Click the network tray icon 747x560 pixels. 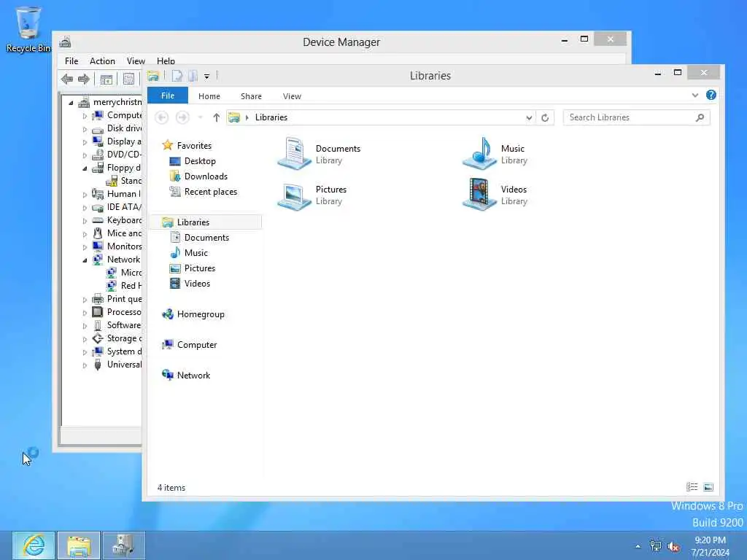click(x=656, y=546)
